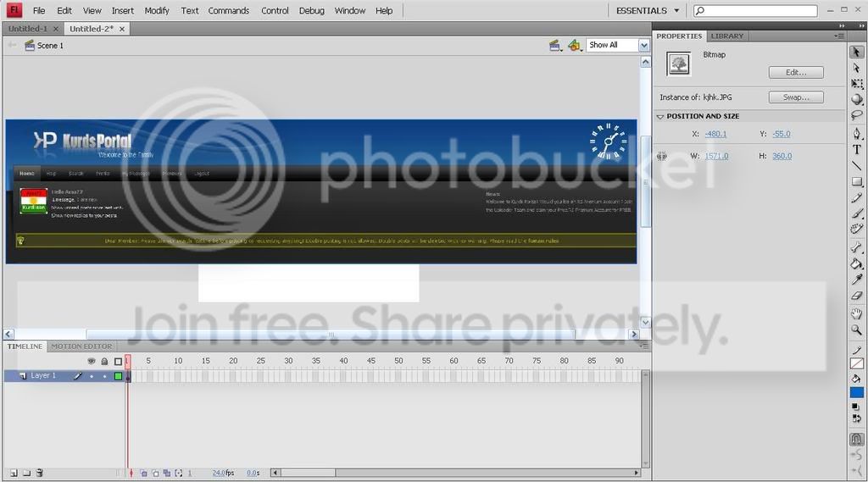868x482 pixels.
Task: Click the Y position value -55.0
Action: pos(781,134)
